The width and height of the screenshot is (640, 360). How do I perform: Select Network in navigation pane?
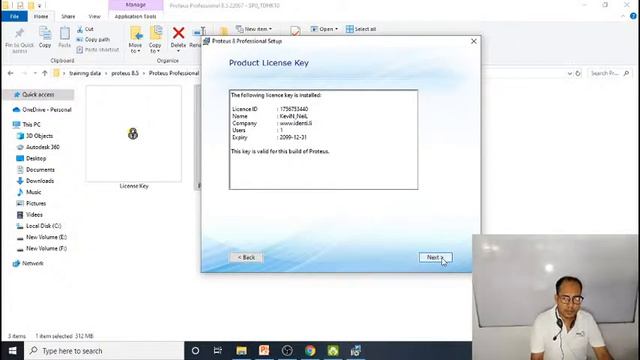tap(28, 263)
